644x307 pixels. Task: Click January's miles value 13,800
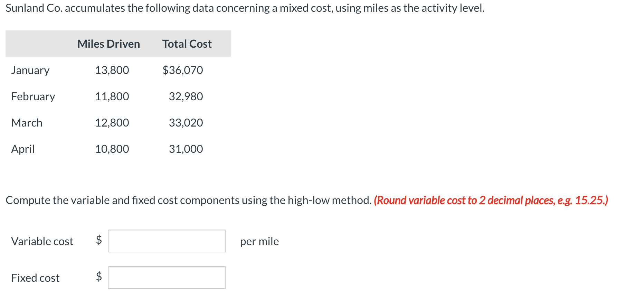pyautogui.click(x=112, y=70)
